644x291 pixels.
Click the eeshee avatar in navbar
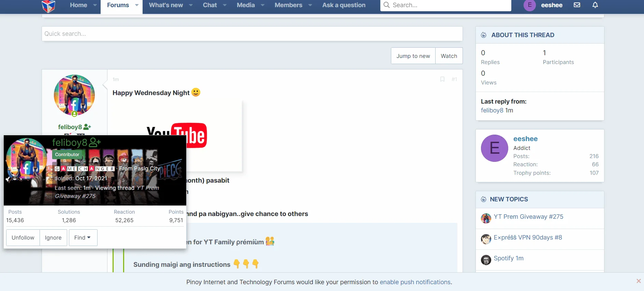pyautogui.click(x=529, y=5)
